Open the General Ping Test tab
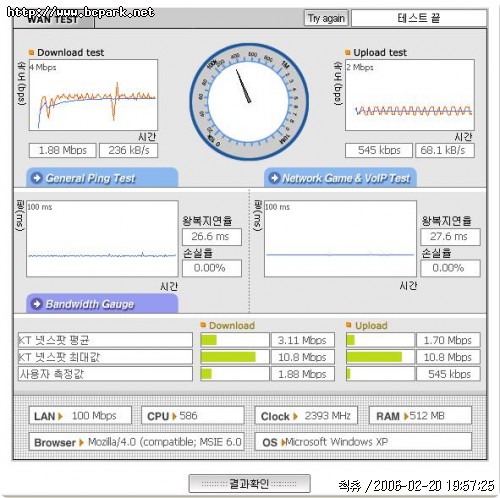Image resolution: width=500 pixels, height=498 pixels. tap(102, 178)
